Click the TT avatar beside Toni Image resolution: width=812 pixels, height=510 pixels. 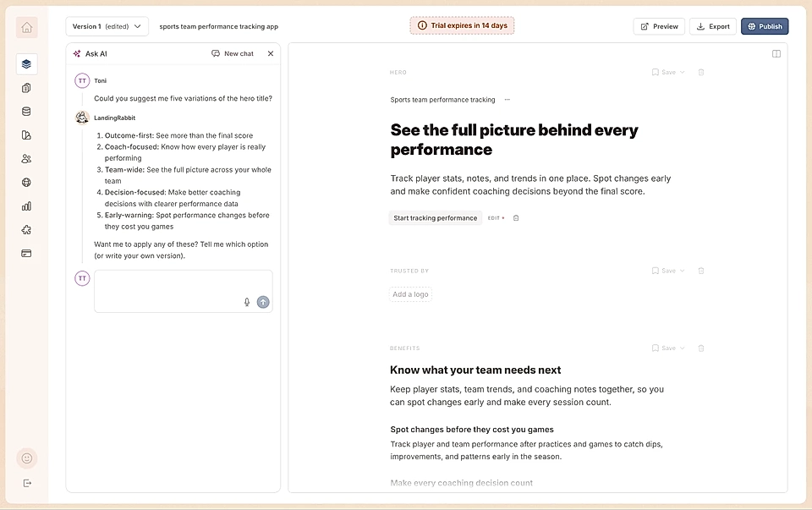tap(82, 81)
